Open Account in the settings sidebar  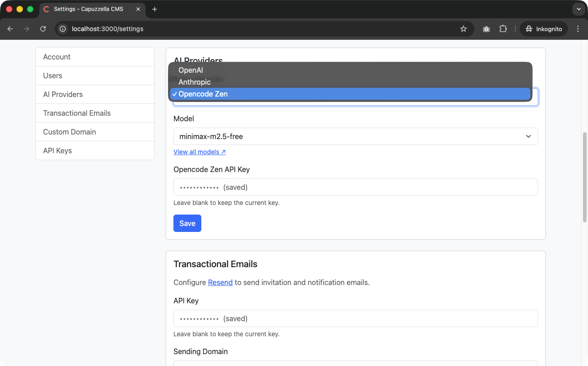[x=95, y=57]
